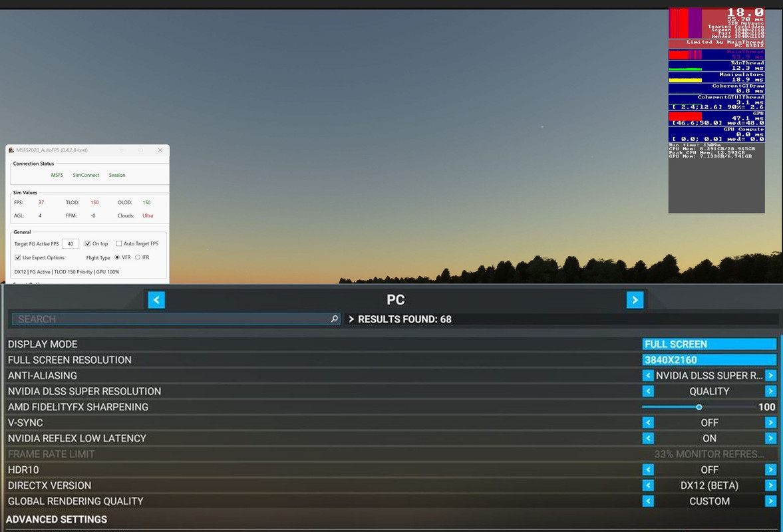The width and height of the screenshot is (783, 532).
Task: Close the MSFS2020_AutoFPS window
Action: [x=160, y=150]
